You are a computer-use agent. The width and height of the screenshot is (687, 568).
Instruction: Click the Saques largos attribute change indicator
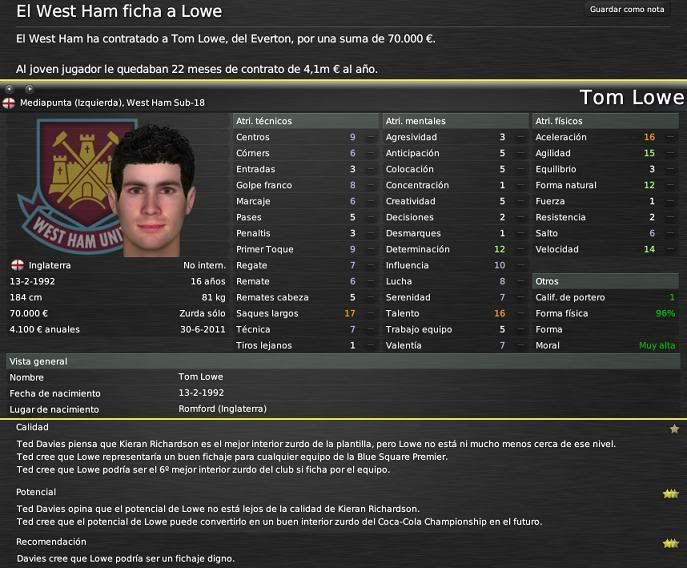click(371, 314)
